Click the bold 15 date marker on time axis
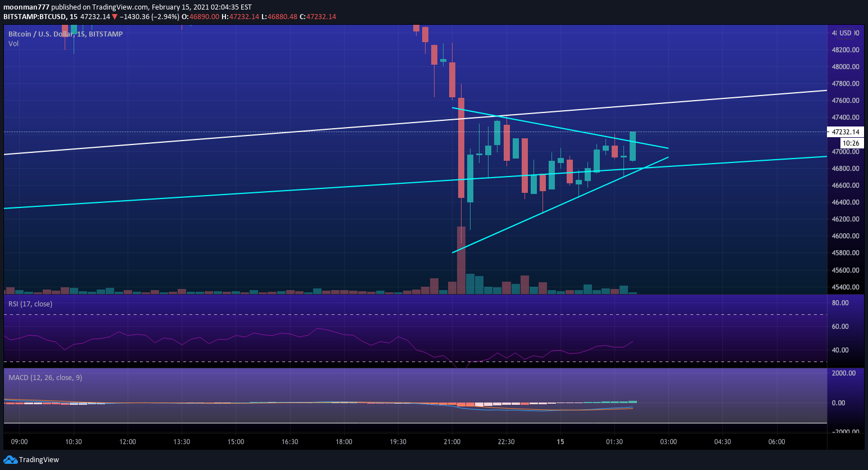Screen dimensions: 868x470 pos(560,441)
